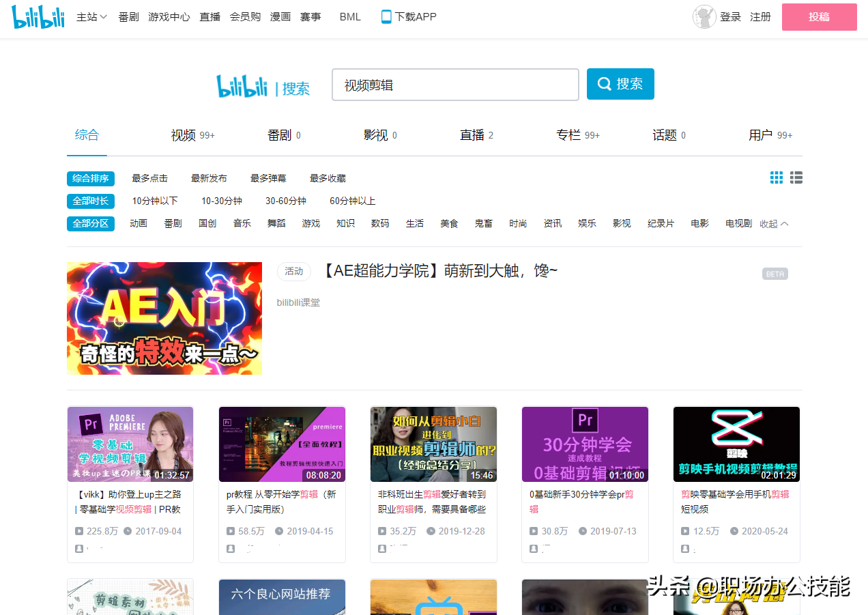Click clock icon beside 2019-12-28
Screen dimensions: 868x615
[x=431, y=531]
